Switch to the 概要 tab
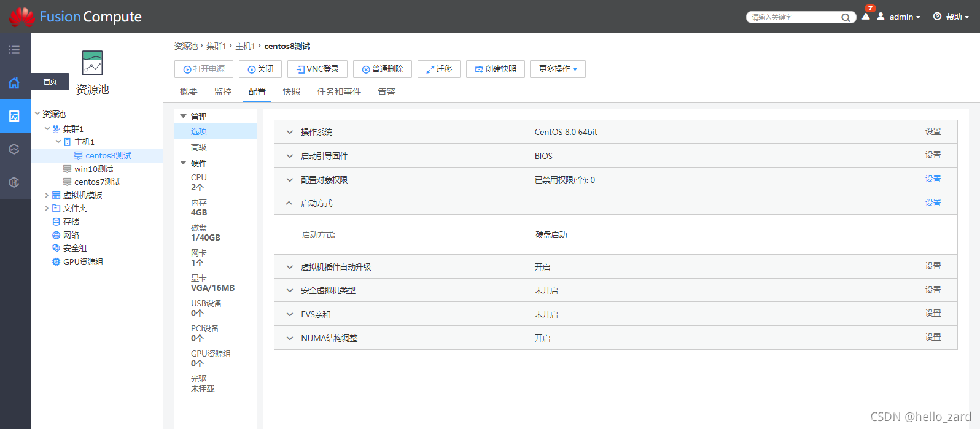The width and height of the screenshot is (980, 429). (189, 91)
